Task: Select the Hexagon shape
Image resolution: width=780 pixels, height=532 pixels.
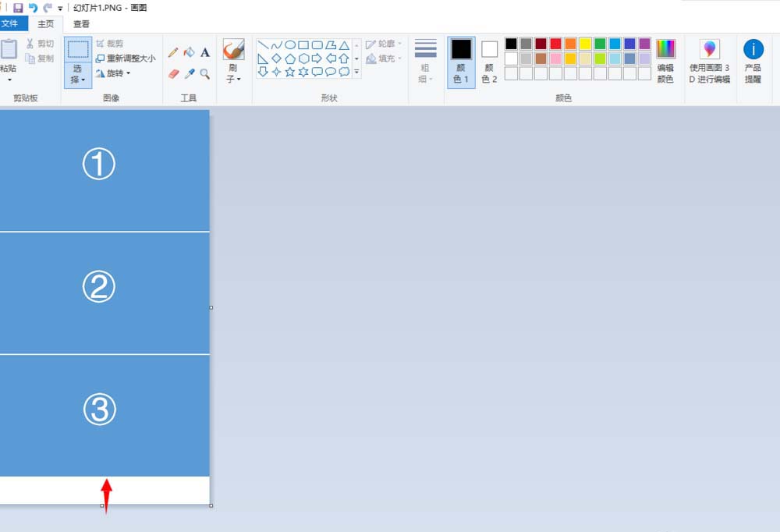Action: [303, 59]
